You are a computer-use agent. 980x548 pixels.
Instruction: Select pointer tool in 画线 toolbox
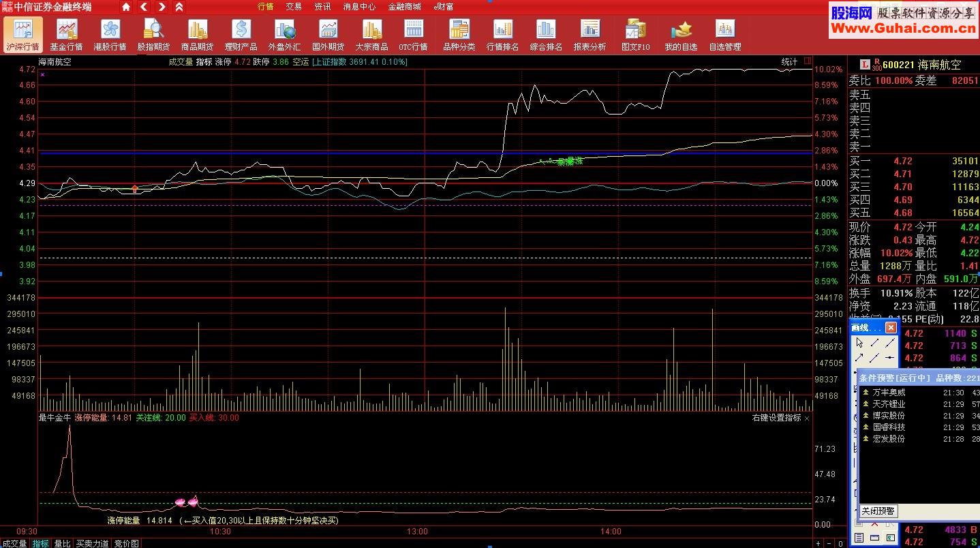(859, 343)
